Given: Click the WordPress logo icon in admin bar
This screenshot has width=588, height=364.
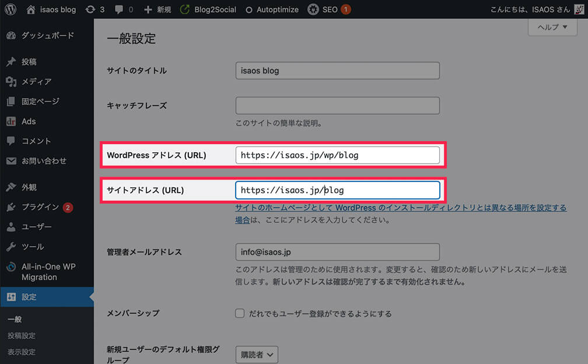Looking at the screenshot, I should pos(10,9).
